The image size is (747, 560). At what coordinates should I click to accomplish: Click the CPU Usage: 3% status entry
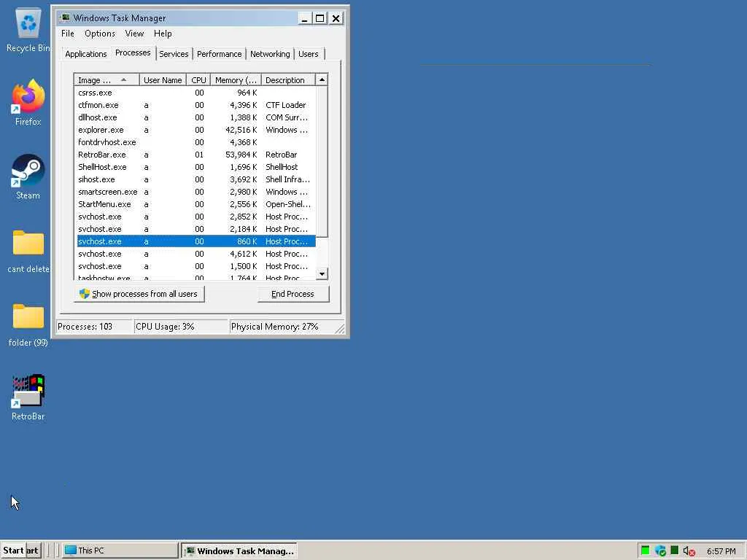pos(181,327)
